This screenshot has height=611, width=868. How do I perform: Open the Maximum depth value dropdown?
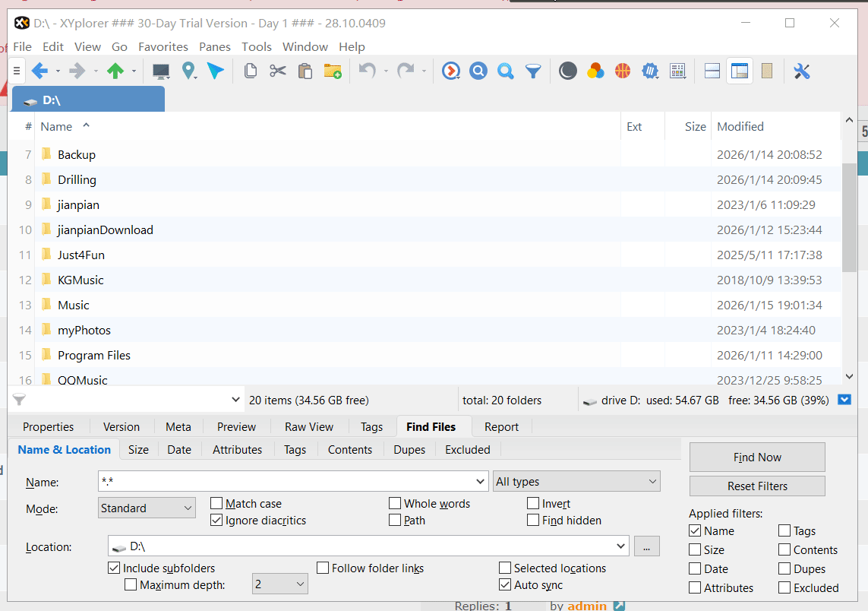coord(279,584)
